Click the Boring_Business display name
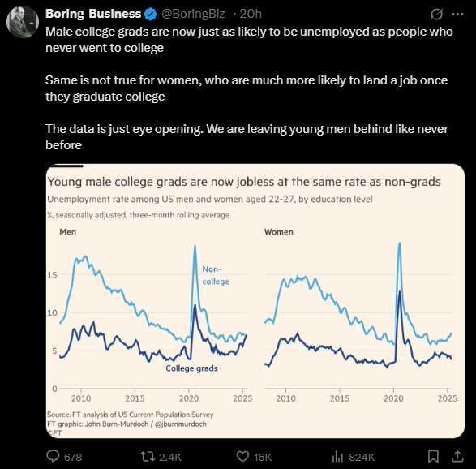Screen dimensions: 476x469 (93, 14)
